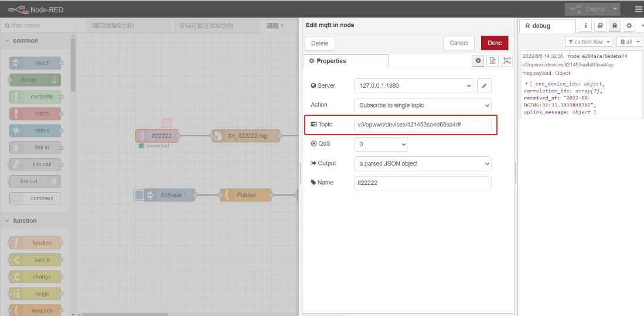
Task: Select the function node in palette
Action: point(35,243)
